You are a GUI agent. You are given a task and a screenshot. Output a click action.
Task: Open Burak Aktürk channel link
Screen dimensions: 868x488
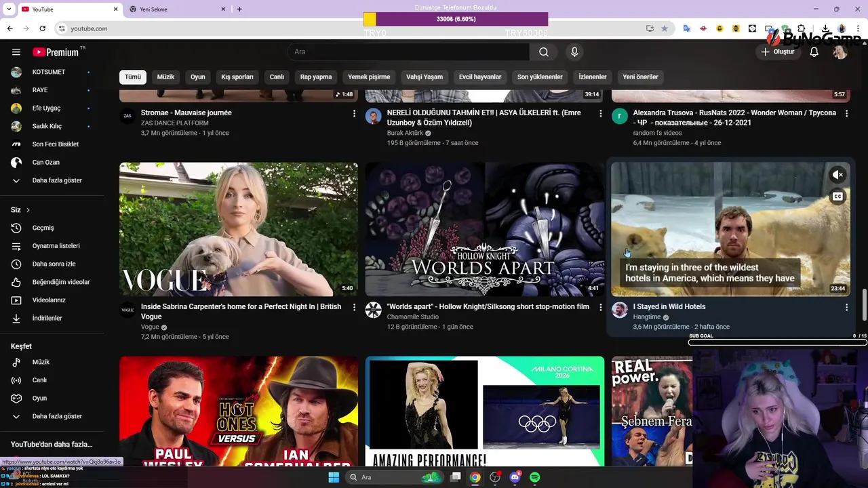tap(405, 133)
